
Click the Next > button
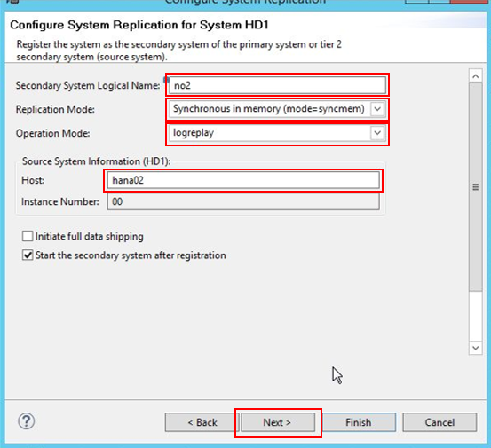pyautogui.click(x=277, y=422)
